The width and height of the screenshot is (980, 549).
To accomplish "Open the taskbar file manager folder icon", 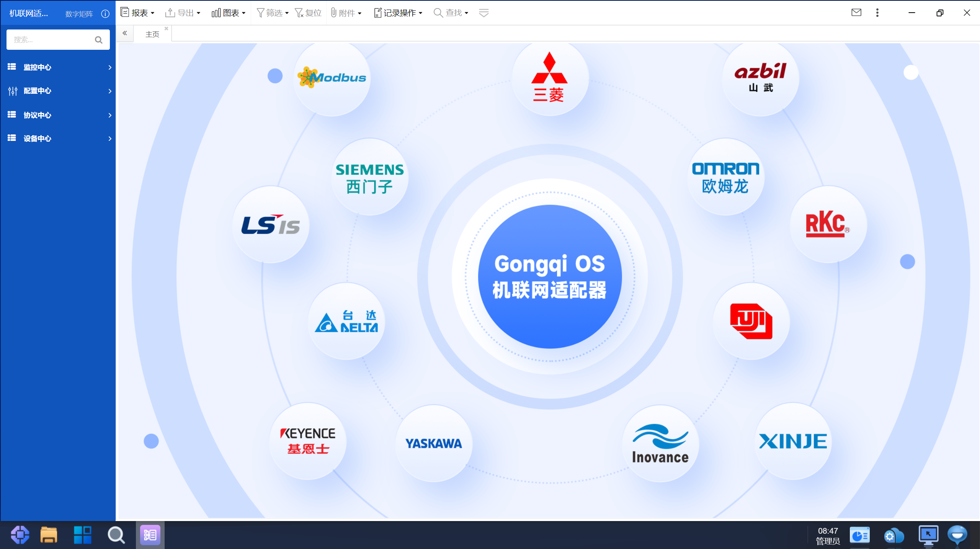I will pos(49,535).
